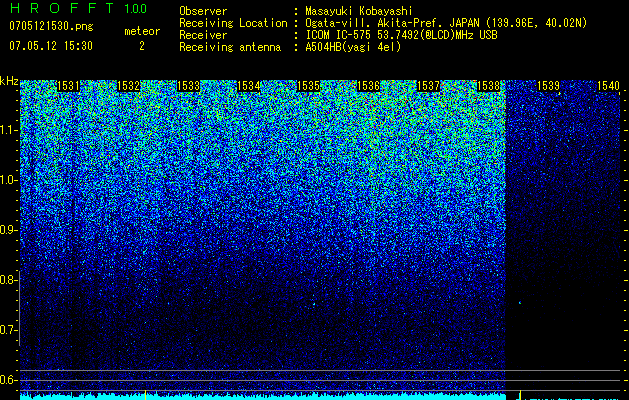
Task: Click the 1535 time marker
Action: [x=308, y=86]
